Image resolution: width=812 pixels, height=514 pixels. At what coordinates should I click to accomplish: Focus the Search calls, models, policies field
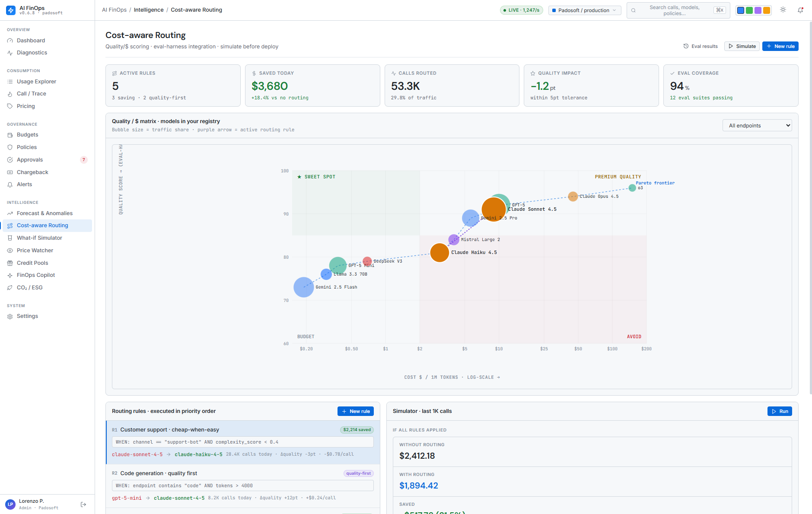[x=678, y=10]
